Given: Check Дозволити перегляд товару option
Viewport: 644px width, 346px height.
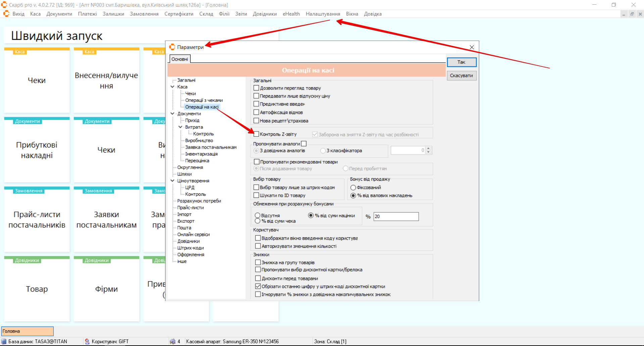Looking at the screenshot, I should click(x=256, y=88).
